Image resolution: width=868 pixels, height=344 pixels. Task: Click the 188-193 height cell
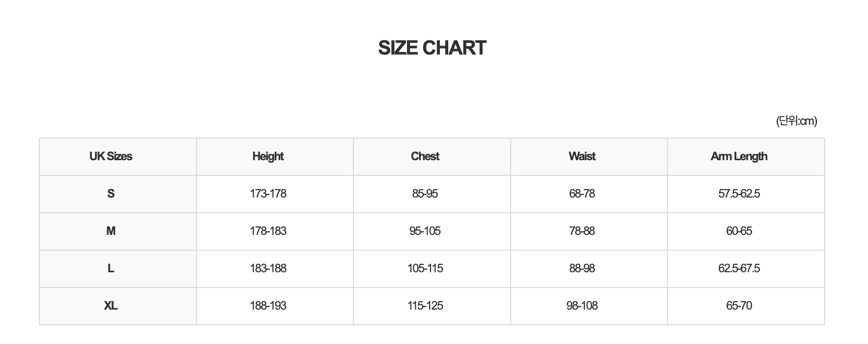tap(268, 306)
